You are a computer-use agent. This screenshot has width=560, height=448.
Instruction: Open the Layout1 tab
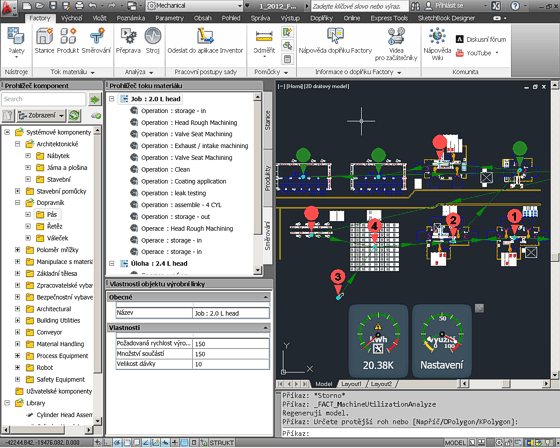[x=351, y=384]
